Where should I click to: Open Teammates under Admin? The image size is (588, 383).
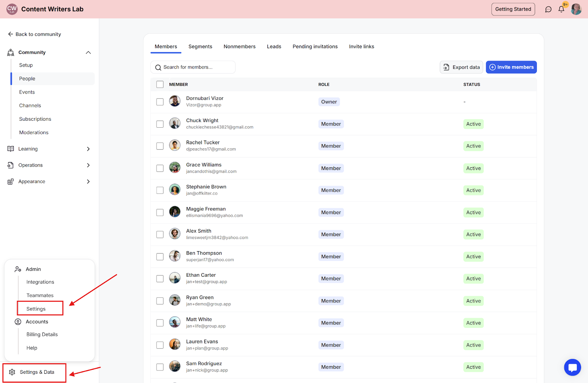40,295
